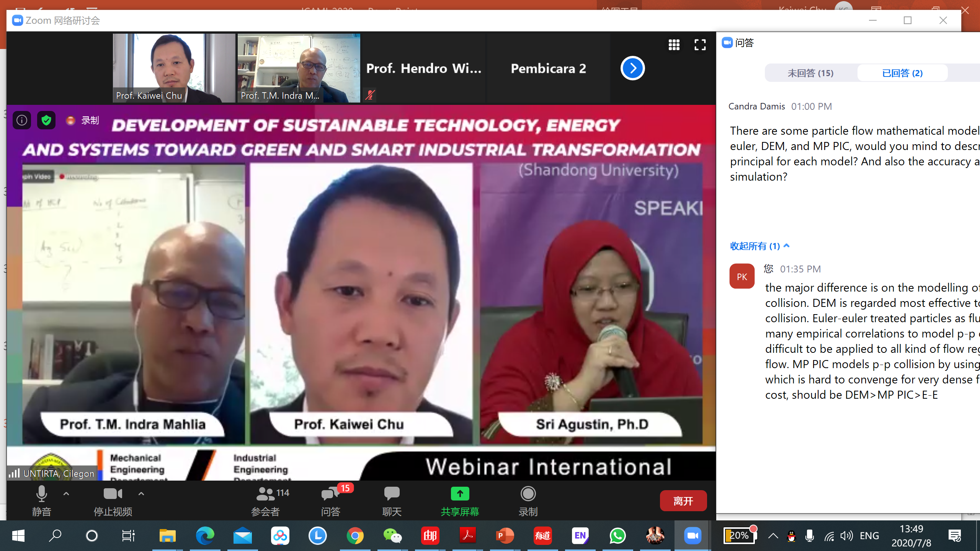
Task: Select Prof. Kaiwei Chu video thumbnail
Action: point(174,68)
